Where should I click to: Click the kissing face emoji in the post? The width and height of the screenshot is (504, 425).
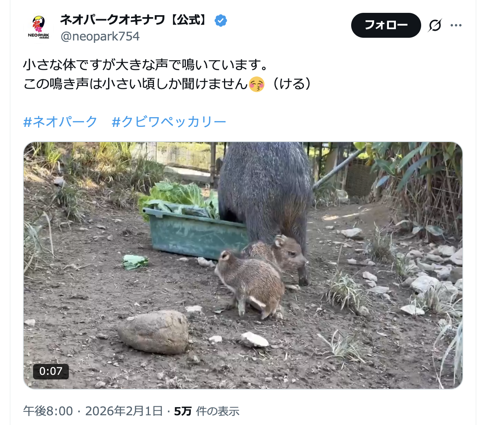click(257, 84)
